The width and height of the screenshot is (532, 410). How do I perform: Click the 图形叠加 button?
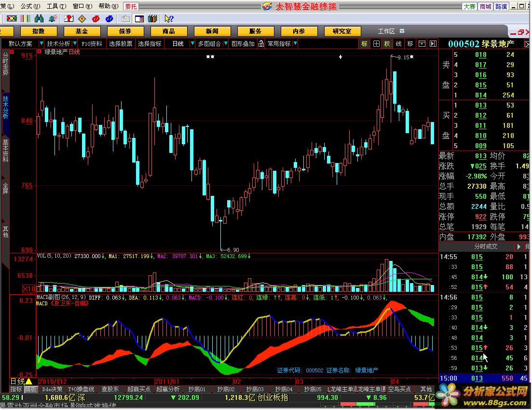(x=243, y=43)
